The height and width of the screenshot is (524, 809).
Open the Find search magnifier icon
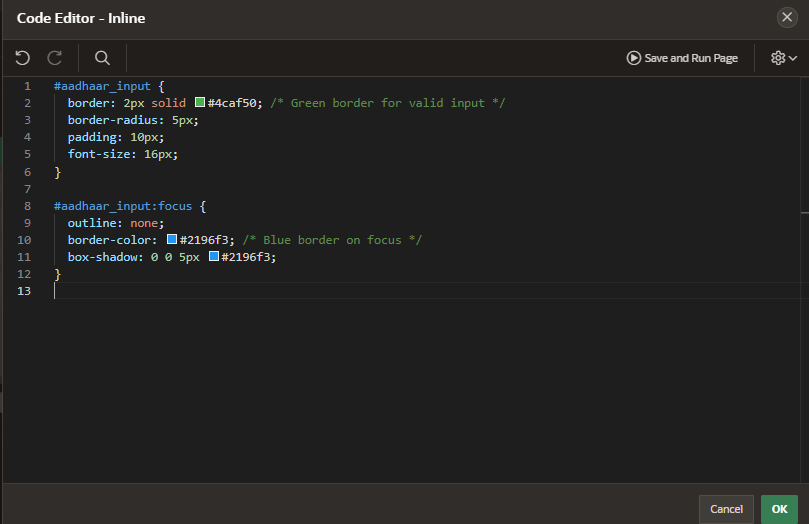click(x=102, y=58)
